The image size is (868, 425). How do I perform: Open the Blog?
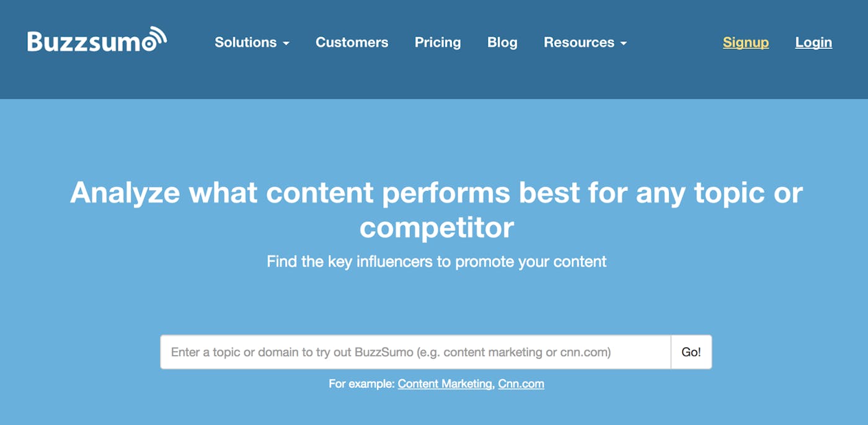pos(502,42)
